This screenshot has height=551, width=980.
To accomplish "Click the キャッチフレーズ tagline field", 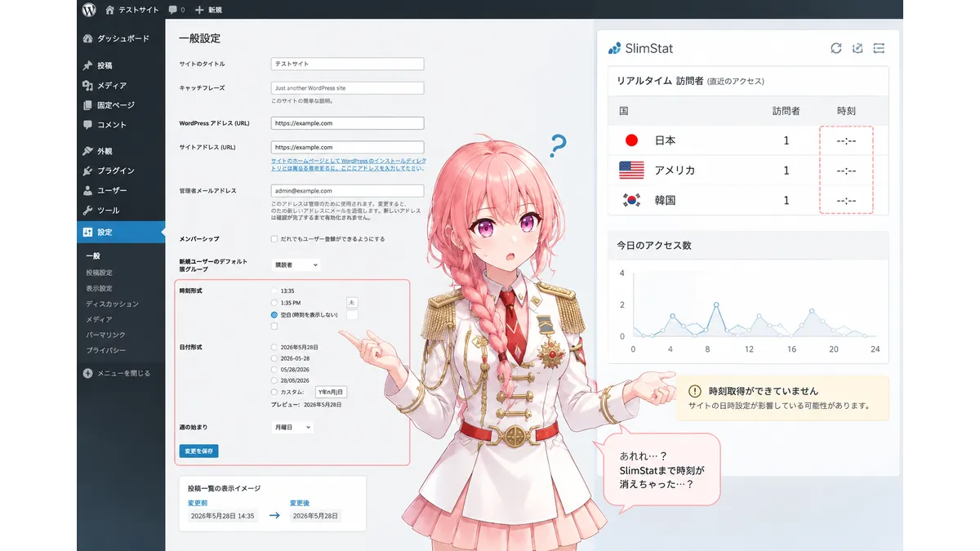I will coord(348,88).
